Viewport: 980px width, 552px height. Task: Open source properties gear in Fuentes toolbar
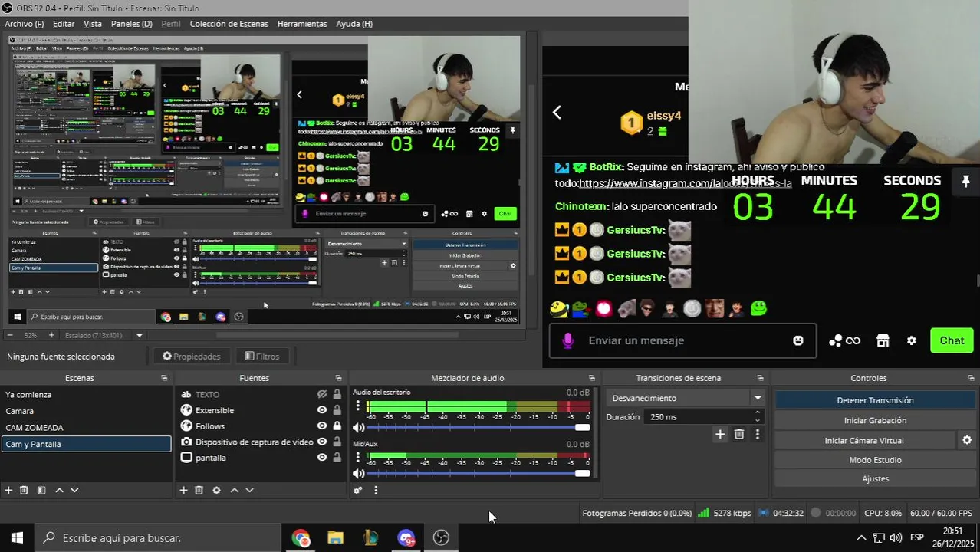[x=216, y=490]
